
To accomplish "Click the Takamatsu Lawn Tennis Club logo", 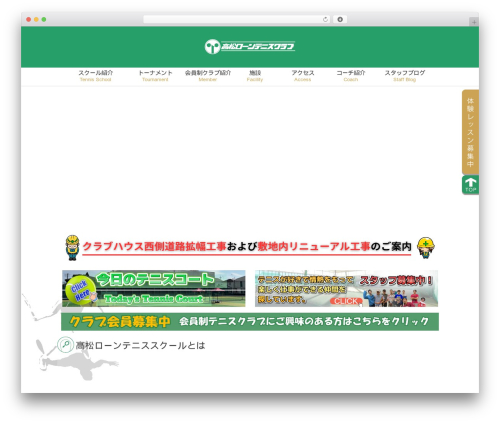I will [x=250, y=46].
